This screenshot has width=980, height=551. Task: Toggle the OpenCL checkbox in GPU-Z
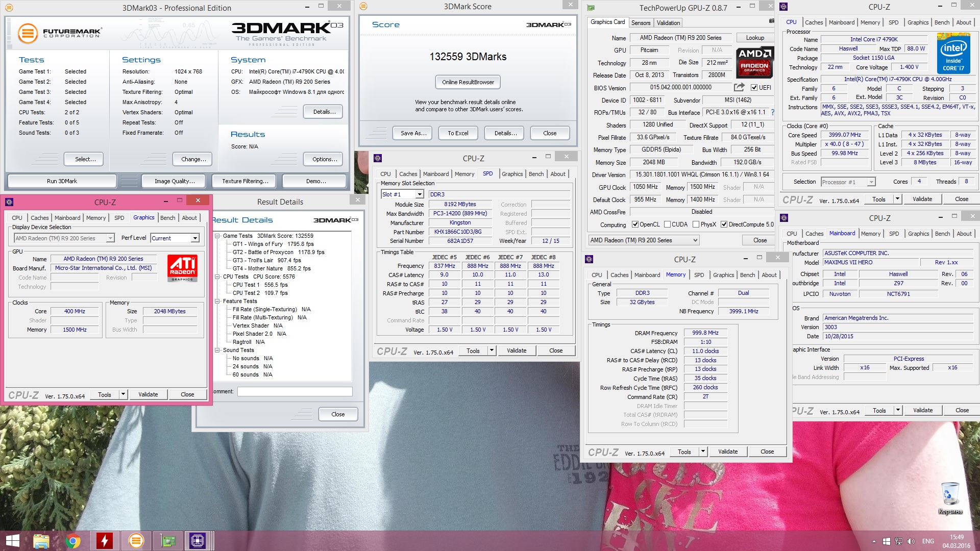click(x=635, y=224)
